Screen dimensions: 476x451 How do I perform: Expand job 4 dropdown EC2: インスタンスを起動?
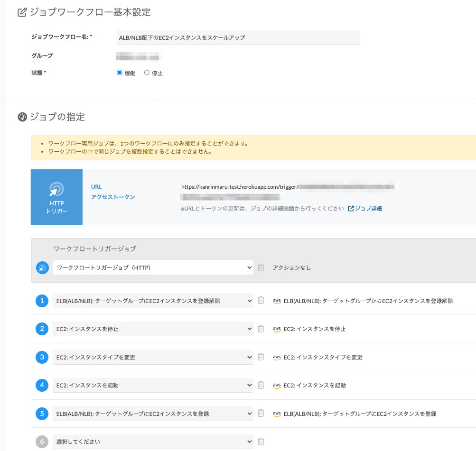point(153,385)
